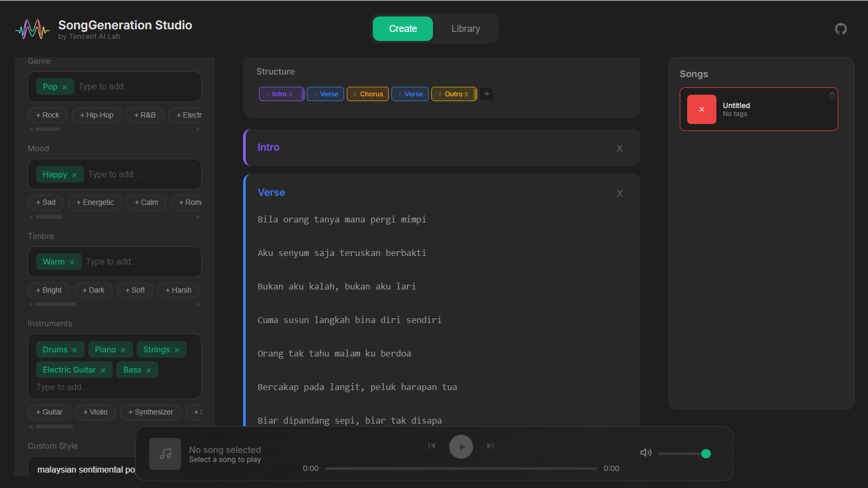Mute the player volume speaker icon
The width and height of the screenshot is (868, 488).
point(646,452)
